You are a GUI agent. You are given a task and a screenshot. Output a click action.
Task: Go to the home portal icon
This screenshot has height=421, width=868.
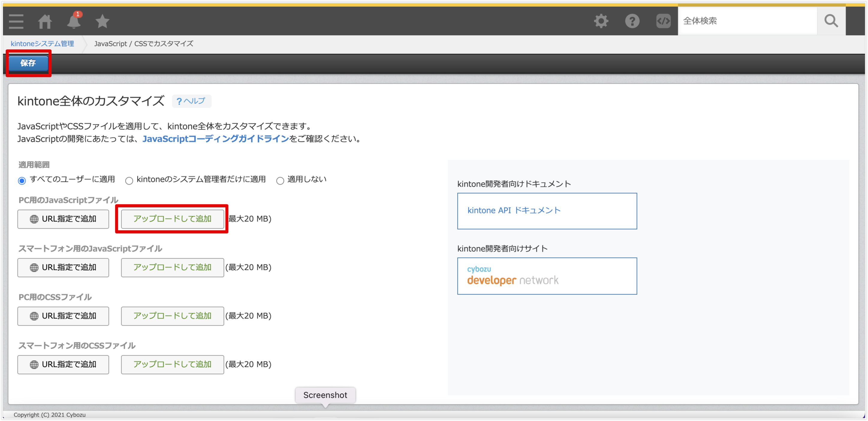point(45,21)
